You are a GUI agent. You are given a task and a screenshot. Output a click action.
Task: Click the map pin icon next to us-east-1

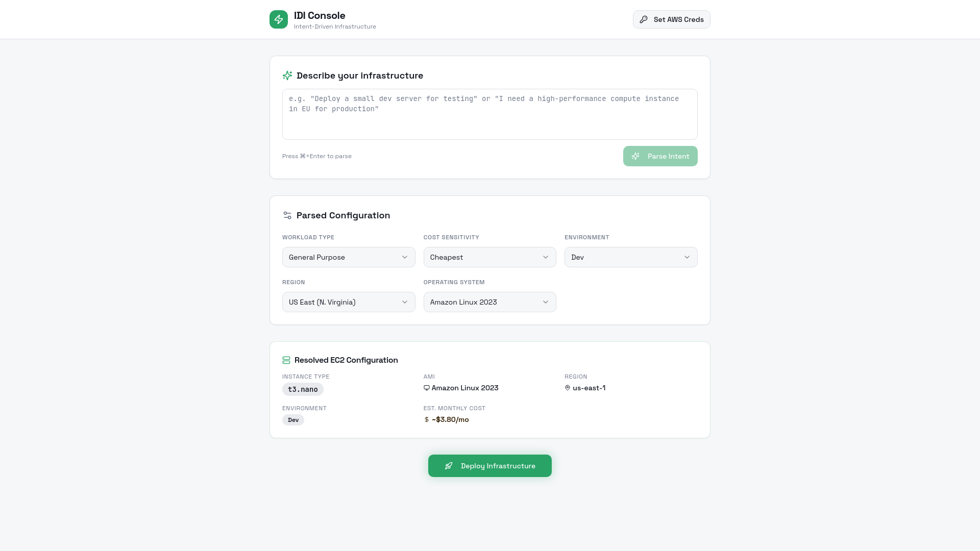click(568, 388)
